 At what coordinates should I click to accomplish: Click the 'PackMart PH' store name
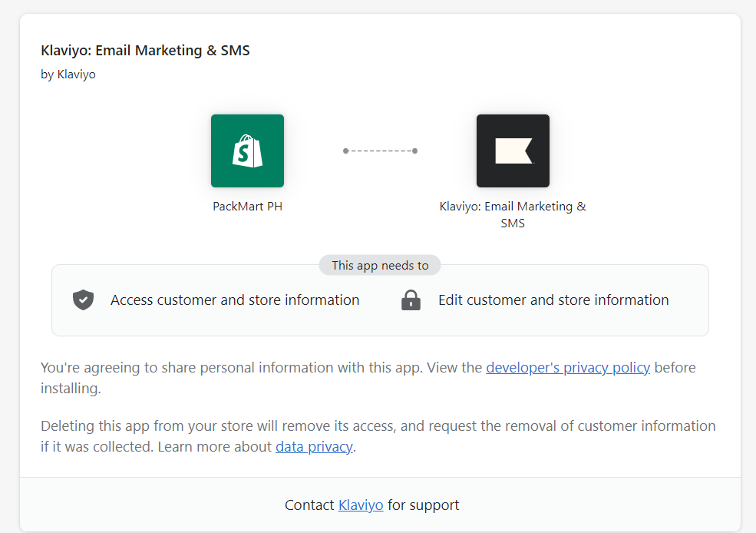click(247, 207)
